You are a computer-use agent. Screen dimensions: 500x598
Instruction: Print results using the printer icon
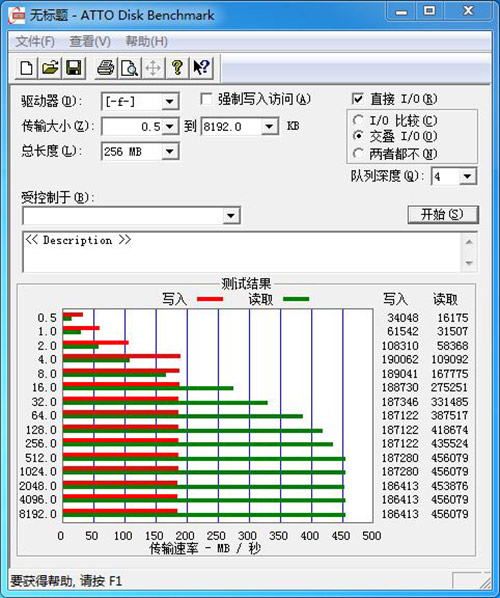point(106,68)
